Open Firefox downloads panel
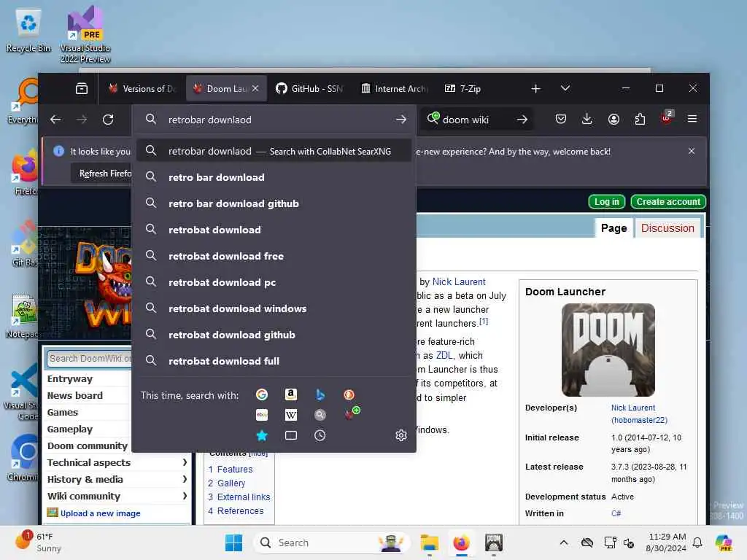This screenshot has width=747, height=560. pos(587,119)
